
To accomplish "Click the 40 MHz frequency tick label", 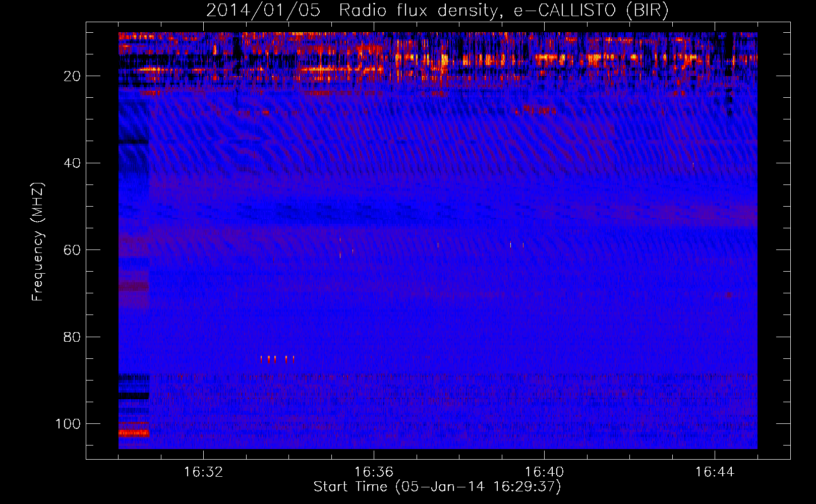I will (72, 163).
